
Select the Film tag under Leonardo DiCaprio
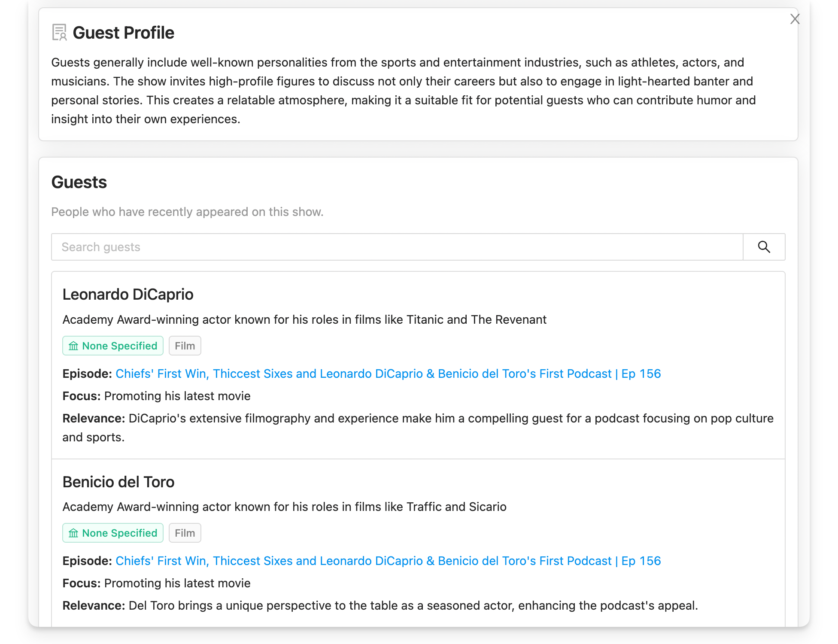point(185,346)
